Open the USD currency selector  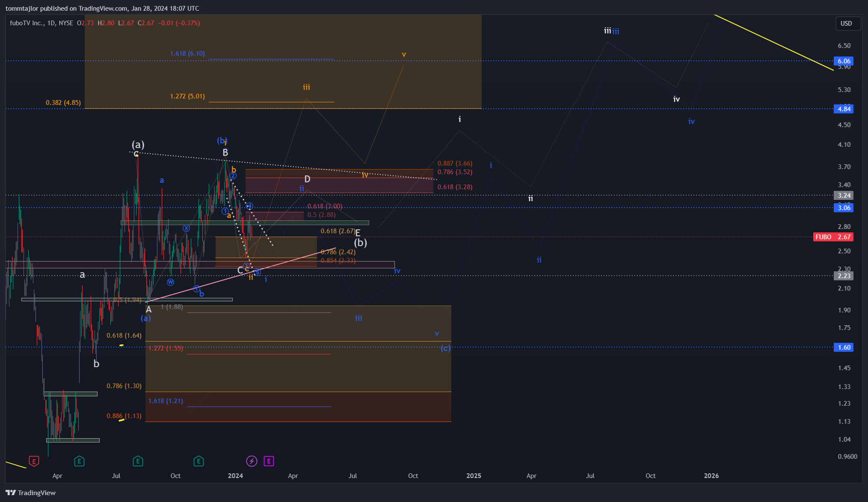848,24
